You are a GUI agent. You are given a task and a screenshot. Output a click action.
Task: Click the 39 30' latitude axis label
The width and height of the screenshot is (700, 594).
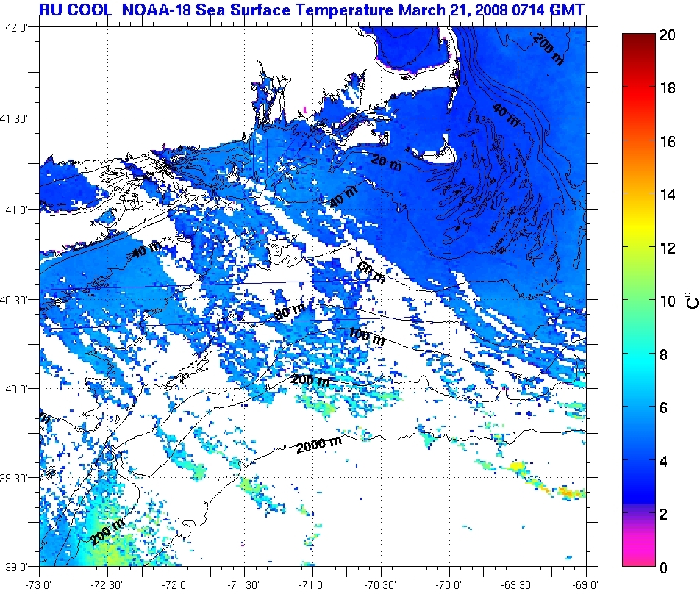coord(19,478)
